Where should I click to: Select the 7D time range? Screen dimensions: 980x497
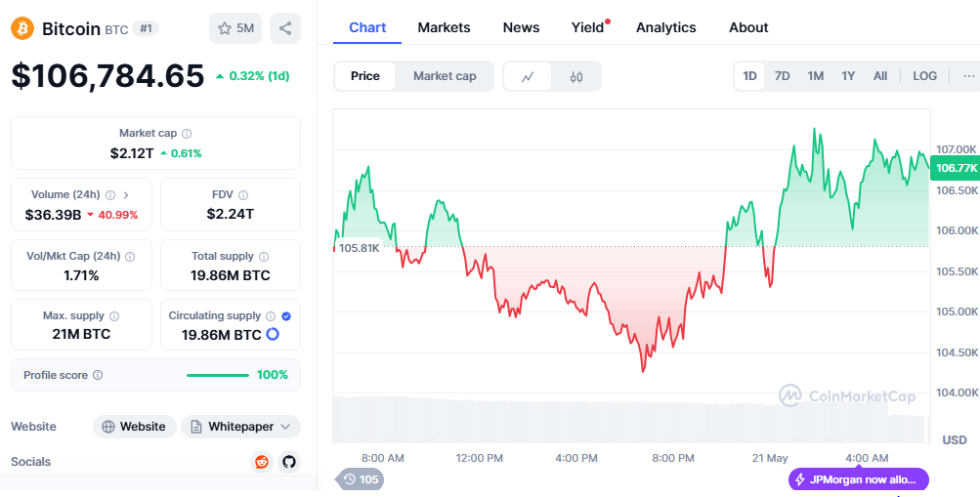tap(782, 76)
